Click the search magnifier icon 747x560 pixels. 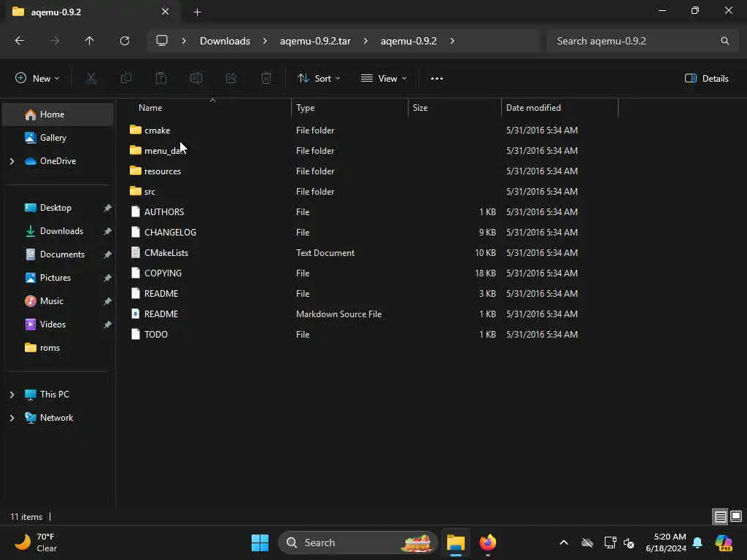point(724,41)
